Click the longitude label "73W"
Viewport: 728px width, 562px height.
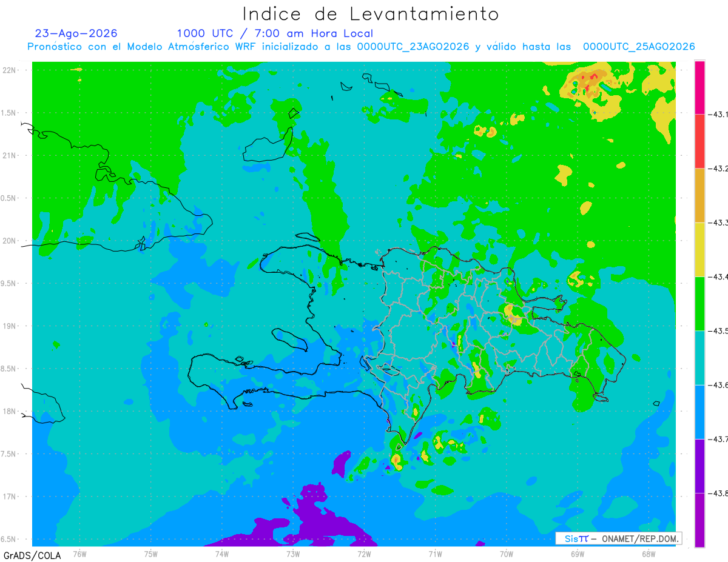click(293, 553)
